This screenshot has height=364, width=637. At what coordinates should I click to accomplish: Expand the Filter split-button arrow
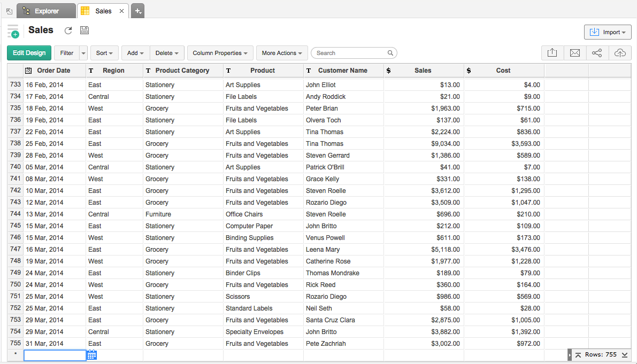click(83, 53)
